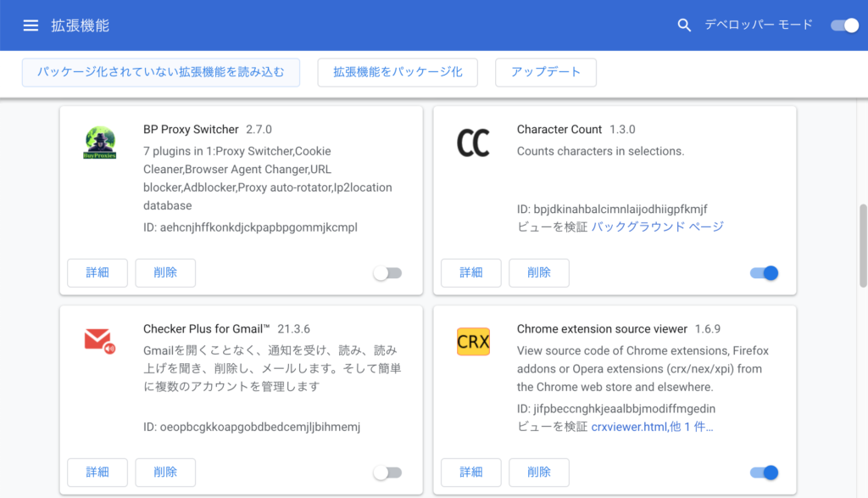Click ID bpjdkinahbalcimnlaijodhiigpfkmjf text
The image size is (868, 498).
tap(612, 210)
